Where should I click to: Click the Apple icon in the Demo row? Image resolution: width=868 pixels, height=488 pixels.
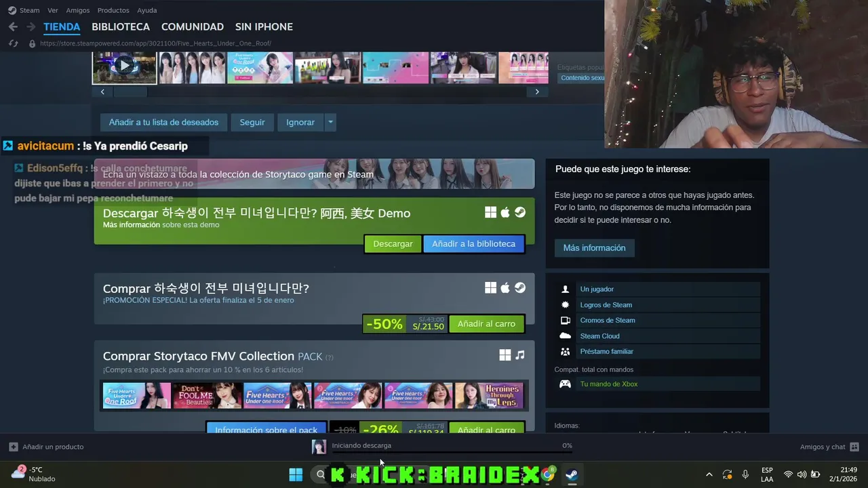(505, 213)
